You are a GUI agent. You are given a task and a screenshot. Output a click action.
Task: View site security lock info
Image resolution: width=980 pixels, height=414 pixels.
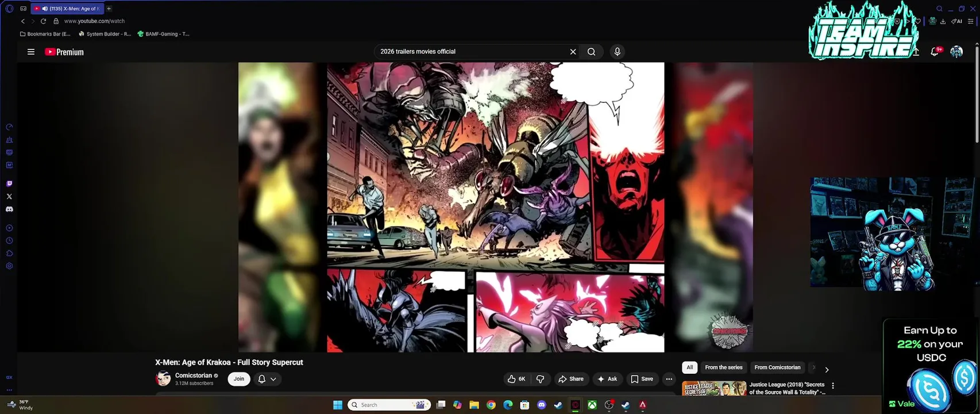pyautogui.click(x=56, y=21)
